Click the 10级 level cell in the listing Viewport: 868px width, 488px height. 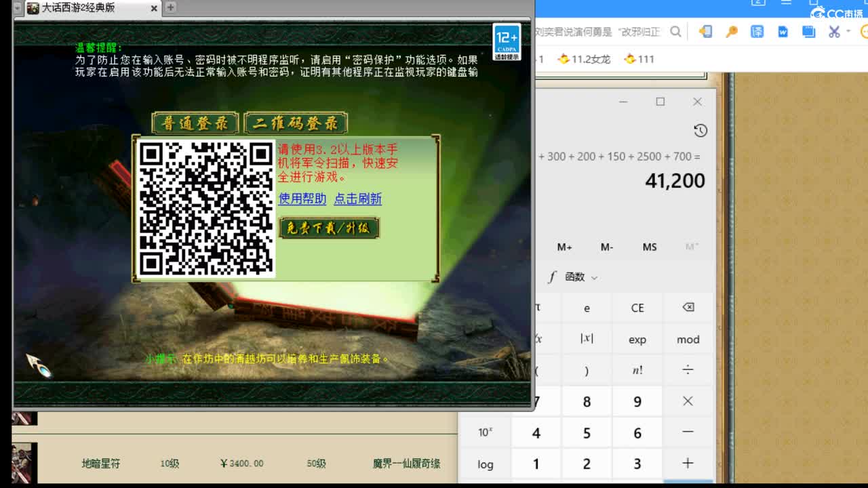click(x=170, y=464)
